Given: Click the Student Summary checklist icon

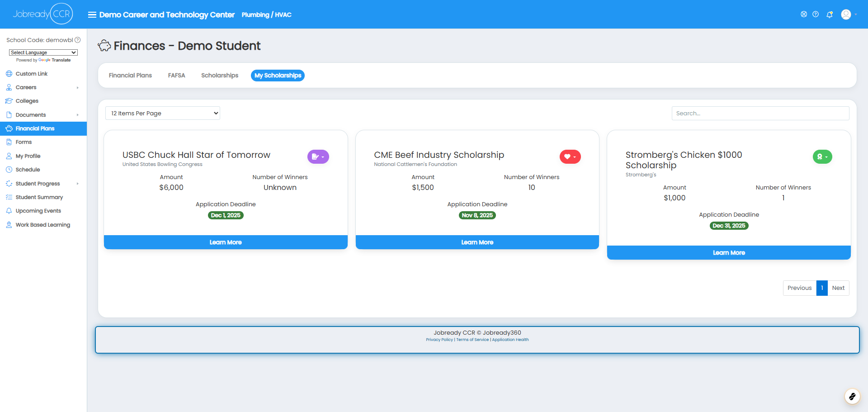Looking at the screenshot, I should (9, 197).
